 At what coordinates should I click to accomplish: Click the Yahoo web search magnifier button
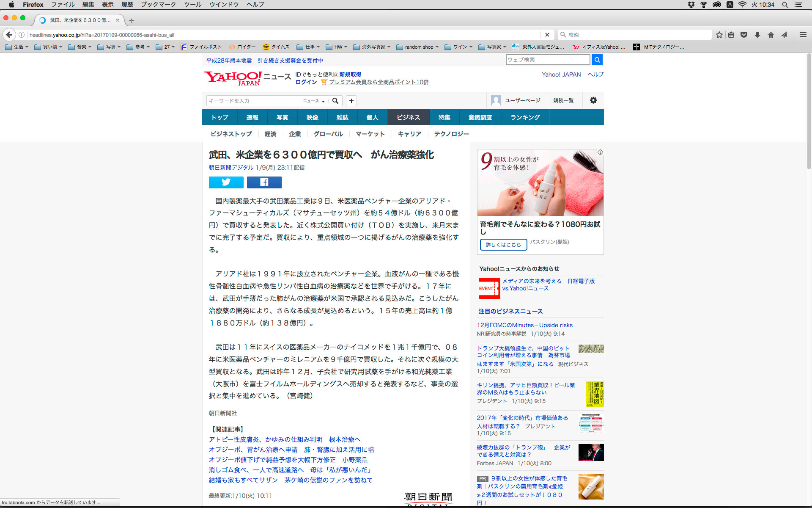click(597, 60)
